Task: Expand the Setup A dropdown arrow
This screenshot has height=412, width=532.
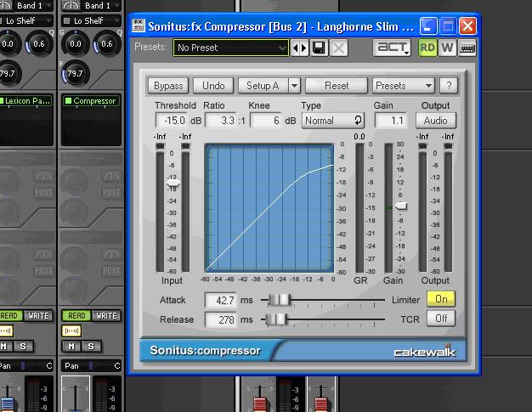Action: click(x=294, y=86)
